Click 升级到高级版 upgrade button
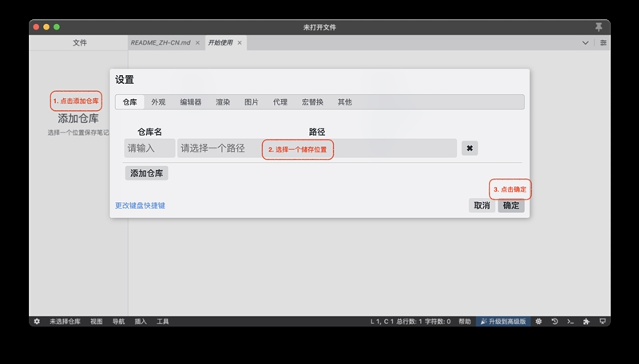This screenshot has width=639, height=364. (503, 322)
